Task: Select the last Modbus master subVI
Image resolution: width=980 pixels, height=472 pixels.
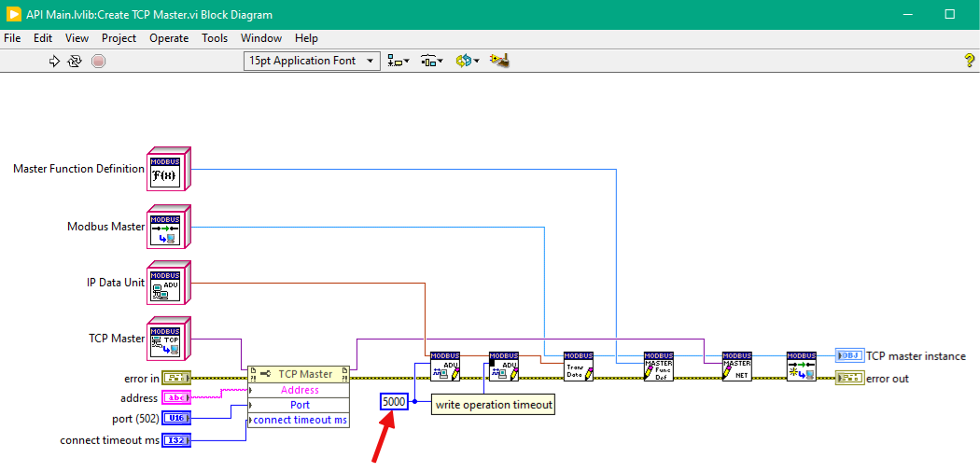Action: [802, 368]
